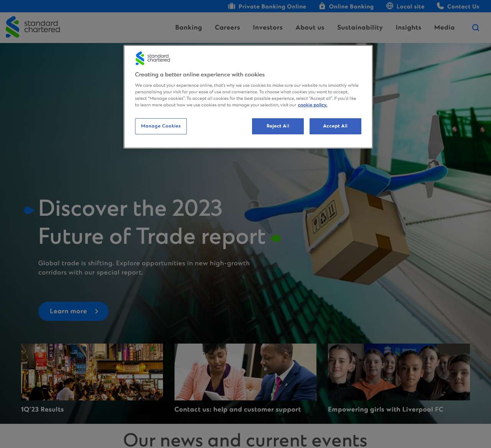Click 'Creating a better online experience' heading
This screenshot has height=448, width=491.
(x=200, y=74)
